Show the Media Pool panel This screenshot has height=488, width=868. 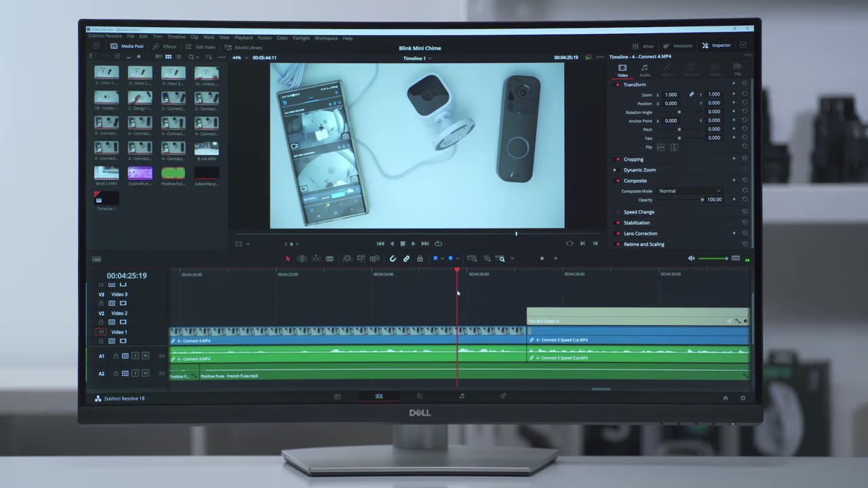coord(127,46)
